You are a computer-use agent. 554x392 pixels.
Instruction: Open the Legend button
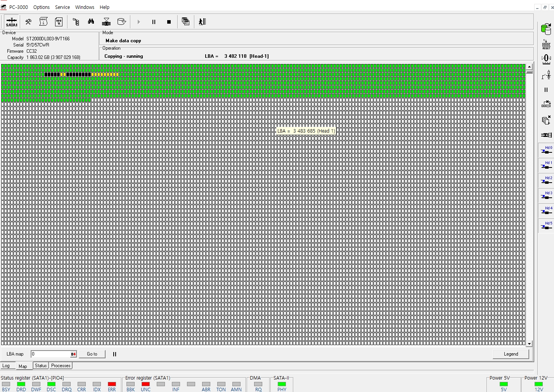(x=511, y=354)
